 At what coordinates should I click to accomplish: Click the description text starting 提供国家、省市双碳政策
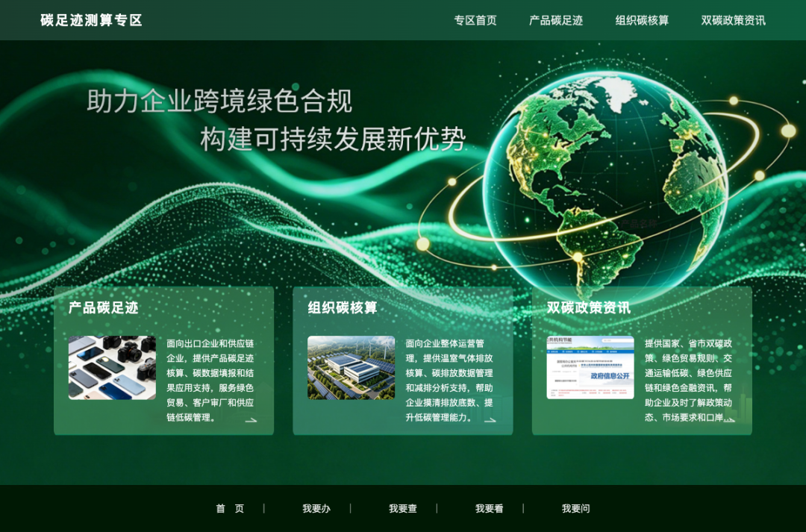689,381
